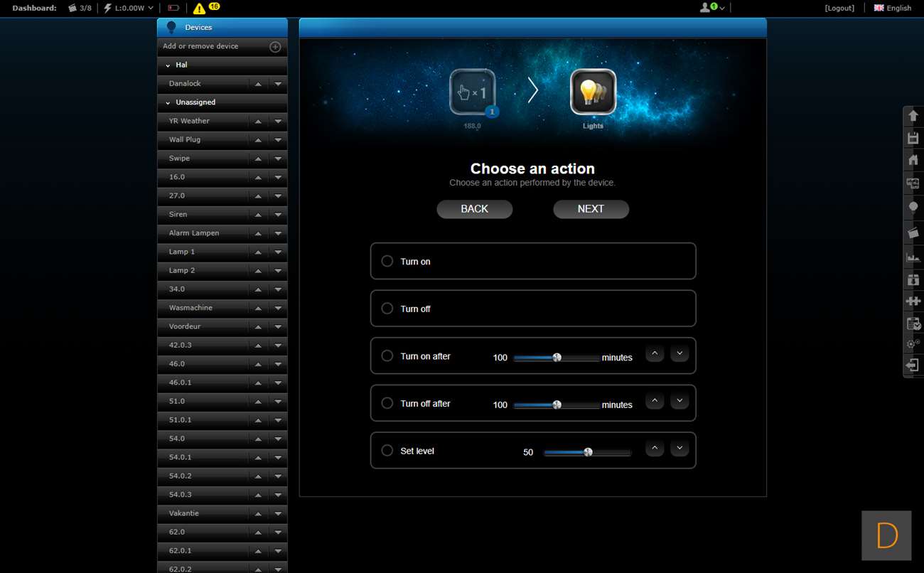Open the calendar schedule sidebar icon
Image resolution: width=924 pixels, height=573 pixels.
[913, 323]
